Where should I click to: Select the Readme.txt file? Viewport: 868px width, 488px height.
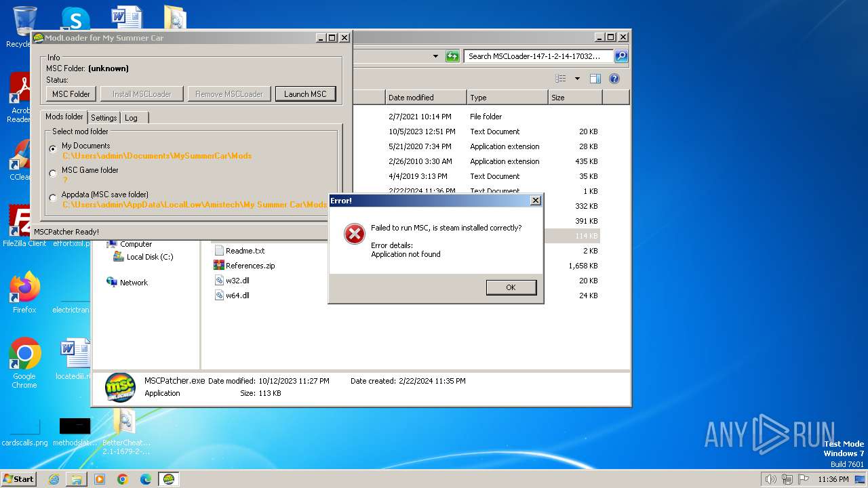245,251
